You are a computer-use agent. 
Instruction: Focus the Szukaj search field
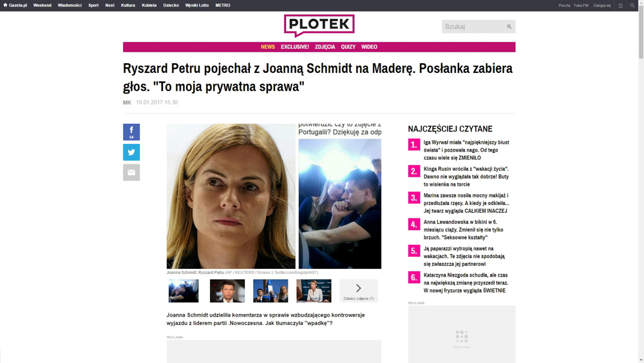point(473,26)
